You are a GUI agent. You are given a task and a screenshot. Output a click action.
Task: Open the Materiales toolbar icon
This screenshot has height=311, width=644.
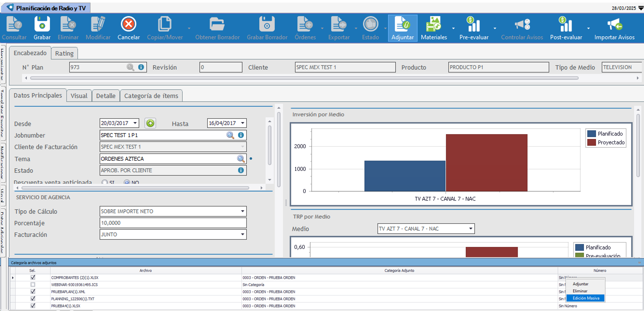tap(434, 25)
